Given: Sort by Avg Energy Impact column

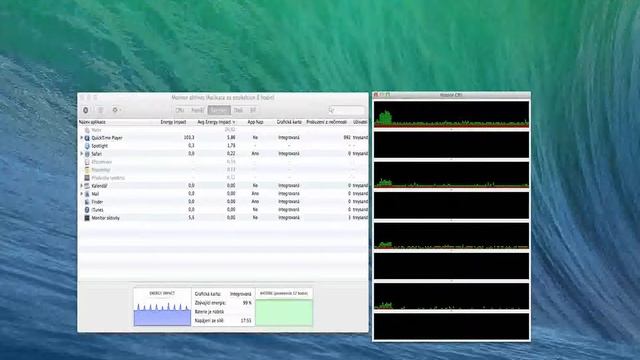Looking at the screenshot, I should click(215, 122).
